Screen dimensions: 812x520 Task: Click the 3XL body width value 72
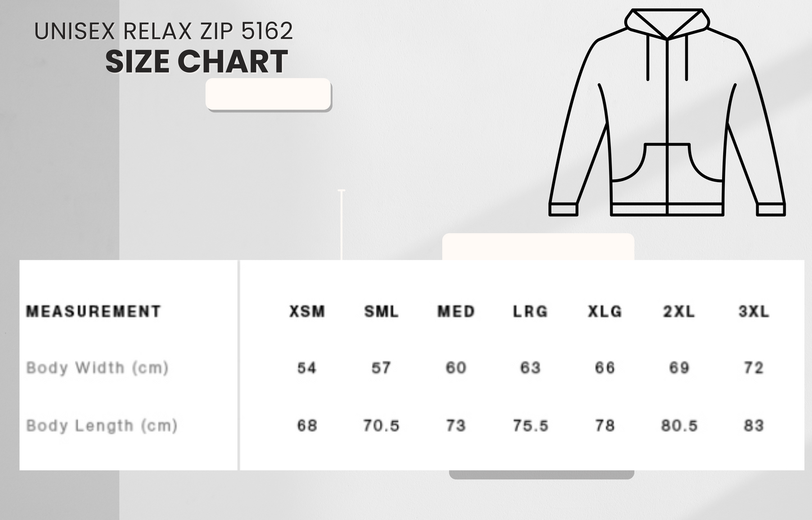point(754,368)
